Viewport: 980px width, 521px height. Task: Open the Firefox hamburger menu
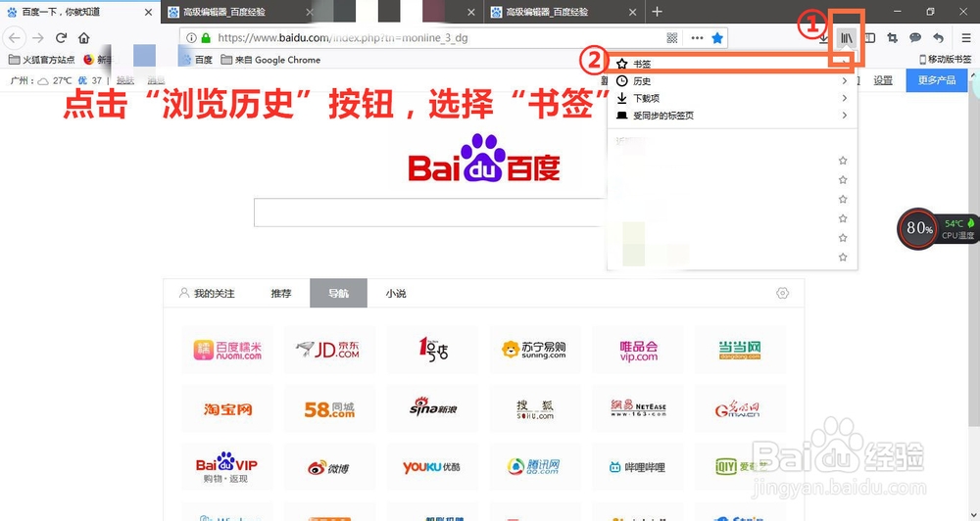[x=966, y=38]
